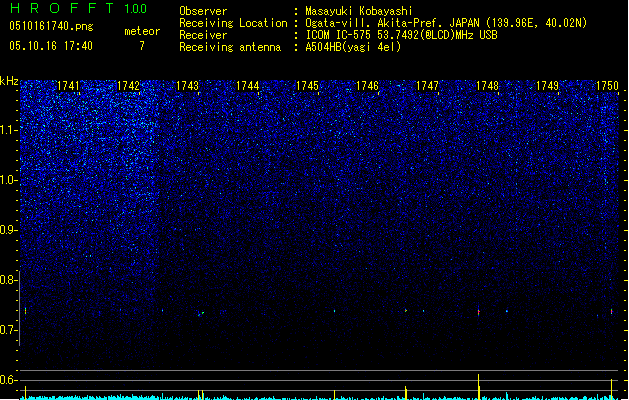Select the ICOM IC-575 receiver details
Screen dimensions: 629x400
[401, 35]
